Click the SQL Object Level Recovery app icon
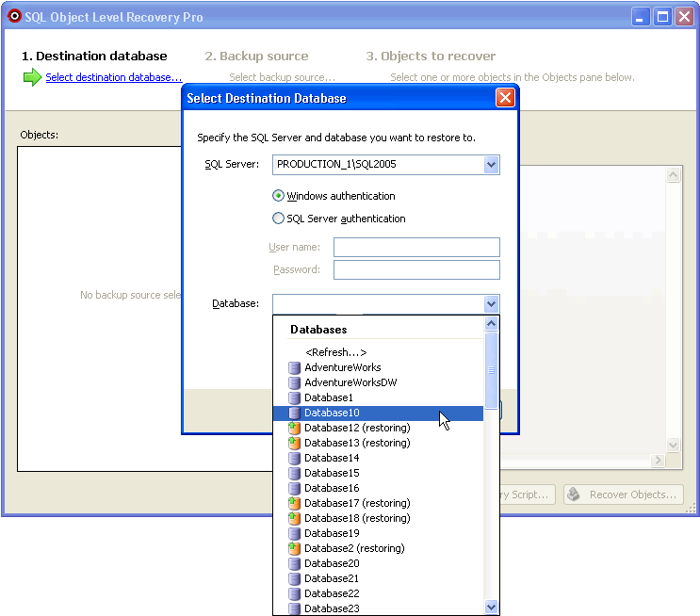Screen dimensions: 700x616 point(14,16)
